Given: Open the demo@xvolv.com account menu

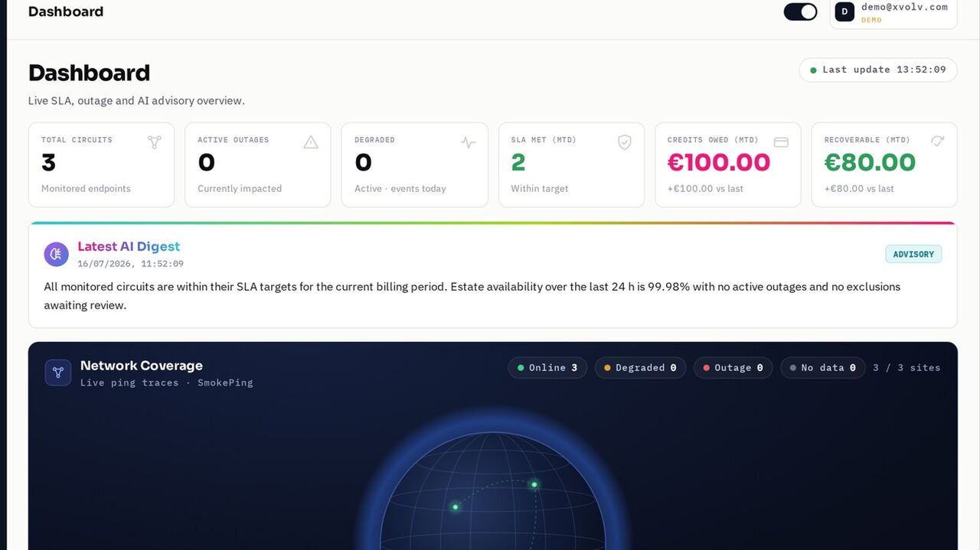Looking at the screenshot, I should coord(893,13).
